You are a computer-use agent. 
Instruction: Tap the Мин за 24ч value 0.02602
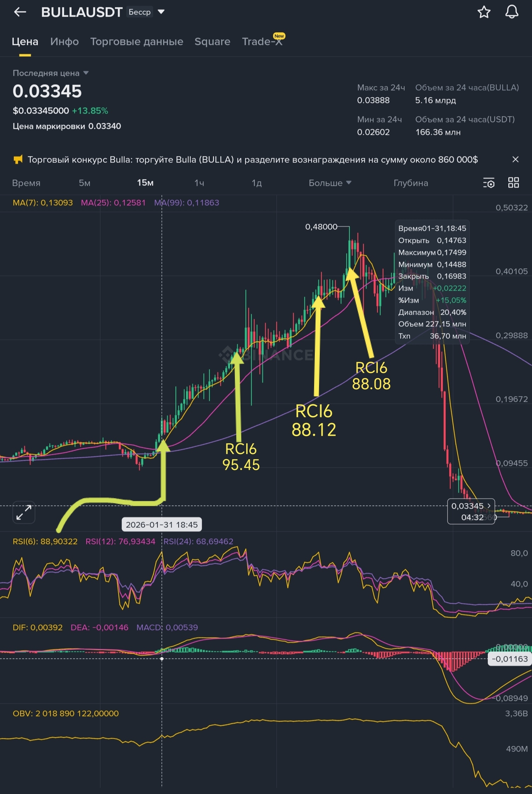[373, 132]
